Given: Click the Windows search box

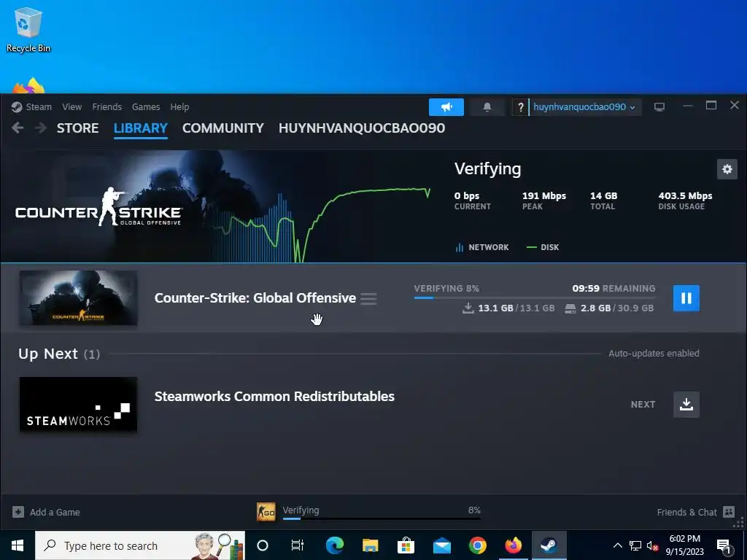Looking at the screenshot, I should pyautogui.click(x=140, y=545).
